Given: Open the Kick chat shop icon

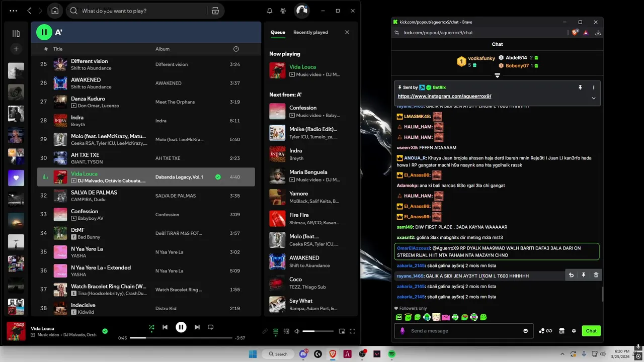Looking at the screenshot, I should [561, 331].
